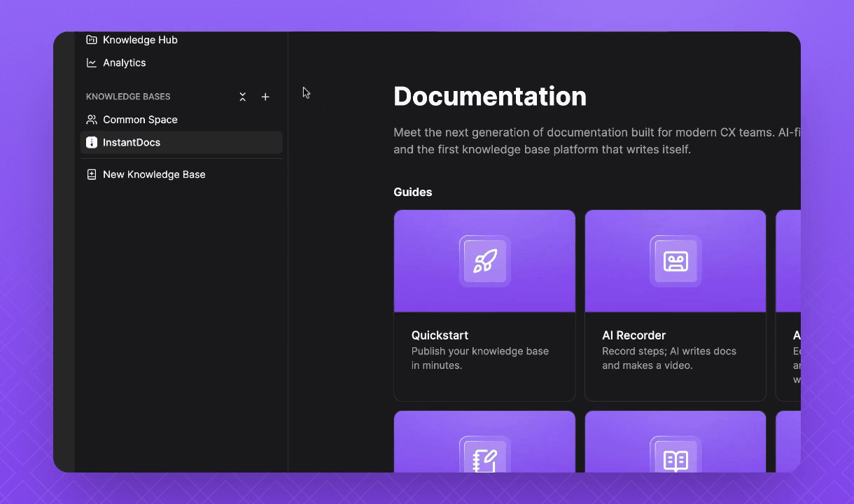Open the AI Recorder guide title
854x504 pixels.
[x=633, y=335]
